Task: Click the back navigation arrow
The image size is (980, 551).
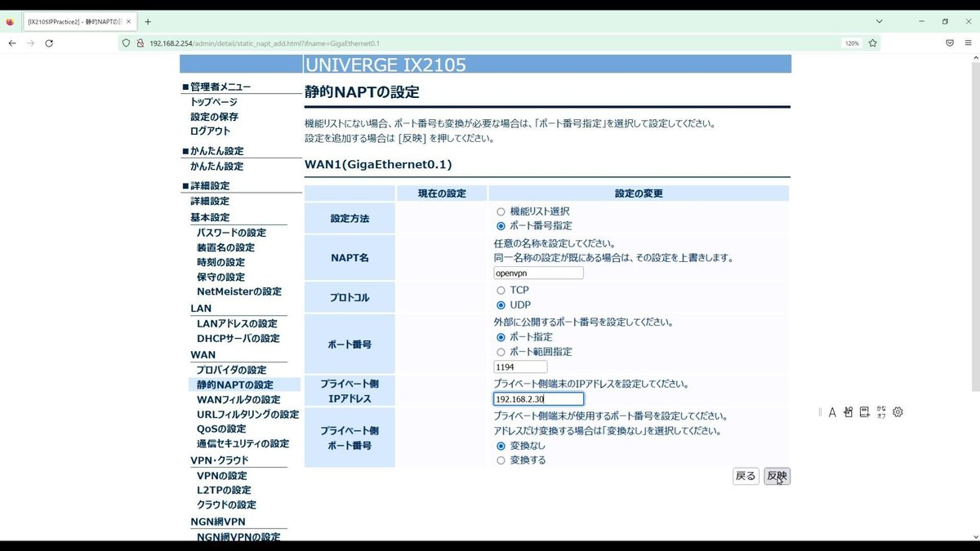Action: 11,42
